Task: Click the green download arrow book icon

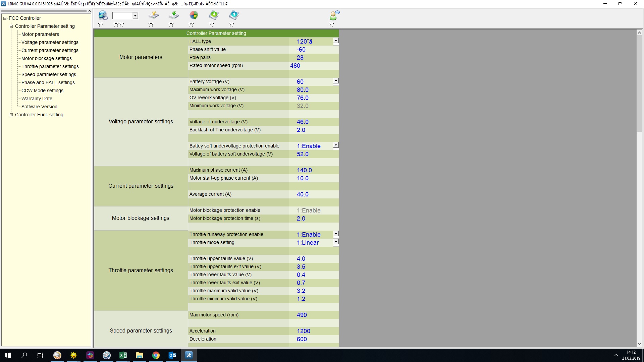Action: [x=214, y=15]
